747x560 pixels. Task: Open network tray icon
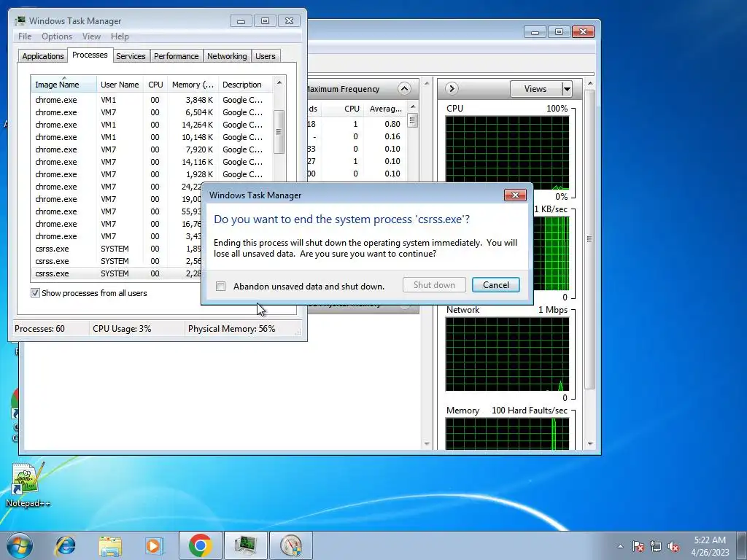click(656, 546)
